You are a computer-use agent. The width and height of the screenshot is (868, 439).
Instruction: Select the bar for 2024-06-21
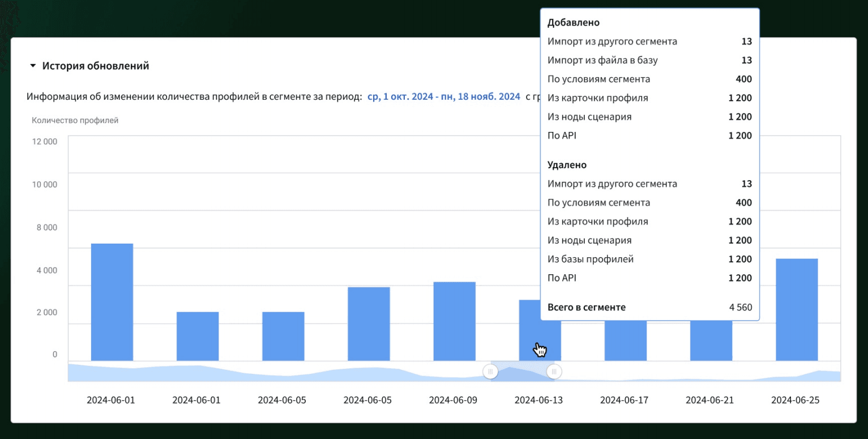pos(711,340)
